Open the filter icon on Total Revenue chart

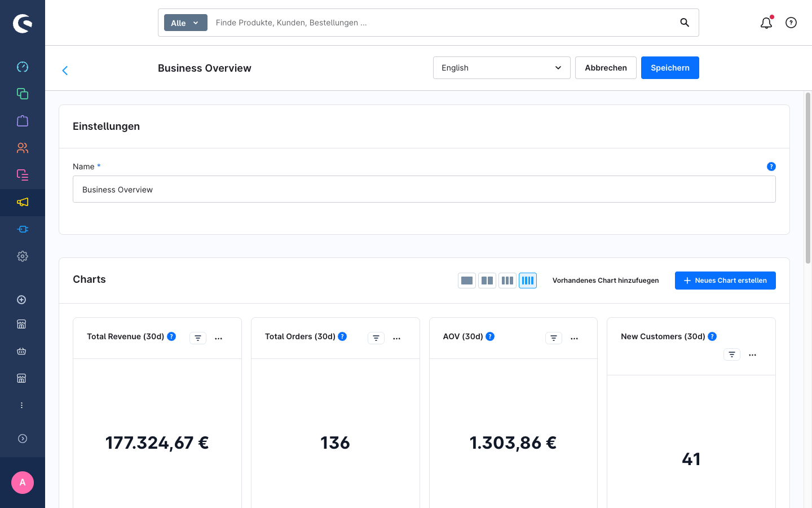click(x=198, y=338)
